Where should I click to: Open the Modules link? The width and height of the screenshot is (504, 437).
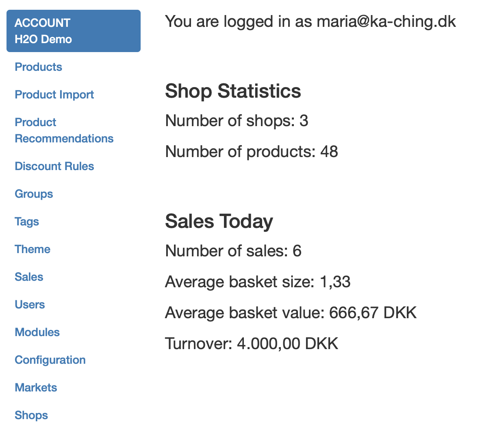[x=37, y=332]
